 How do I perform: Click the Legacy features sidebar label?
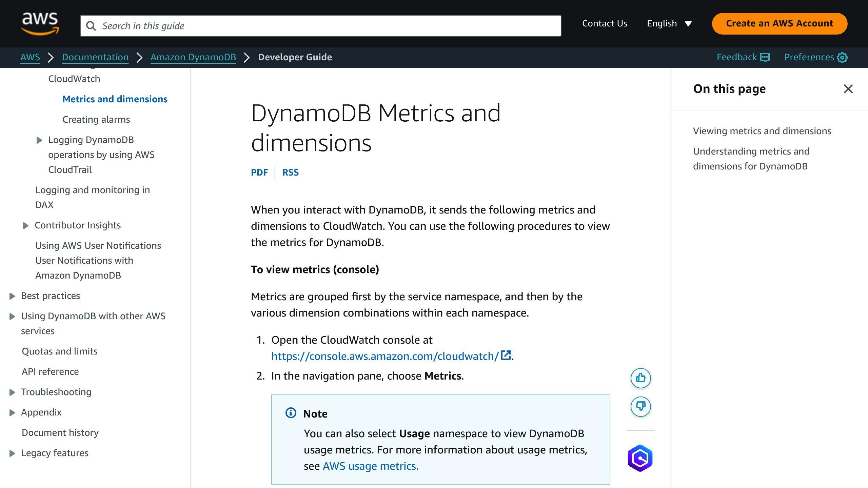coord(55,453)
